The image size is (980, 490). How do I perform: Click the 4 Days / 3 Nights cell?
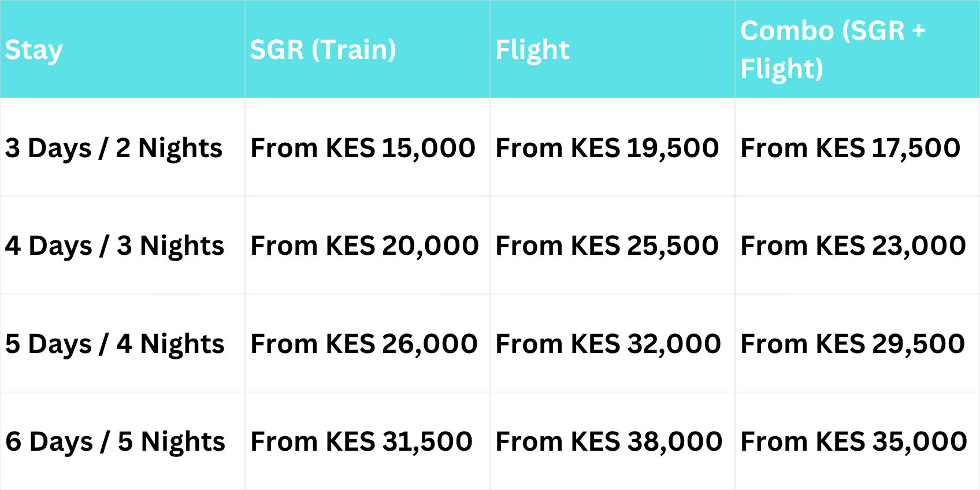coord(114,246)
